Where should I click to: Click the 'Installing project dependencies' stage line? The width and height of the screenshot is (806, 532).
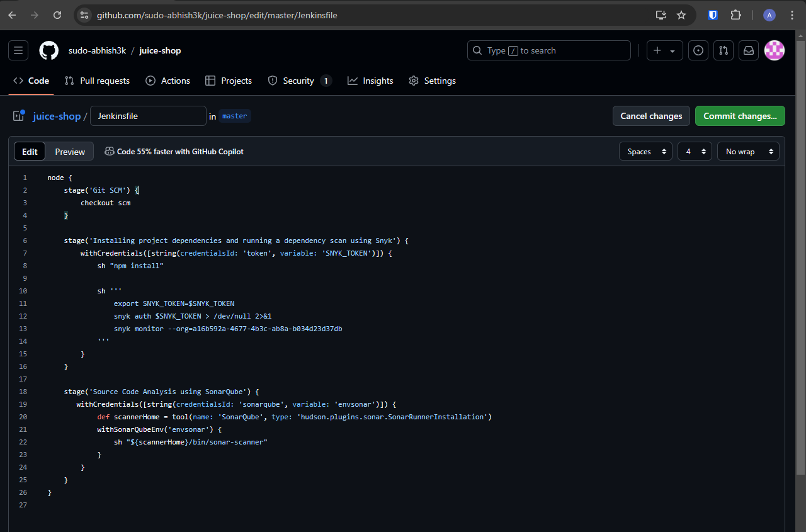237,241
